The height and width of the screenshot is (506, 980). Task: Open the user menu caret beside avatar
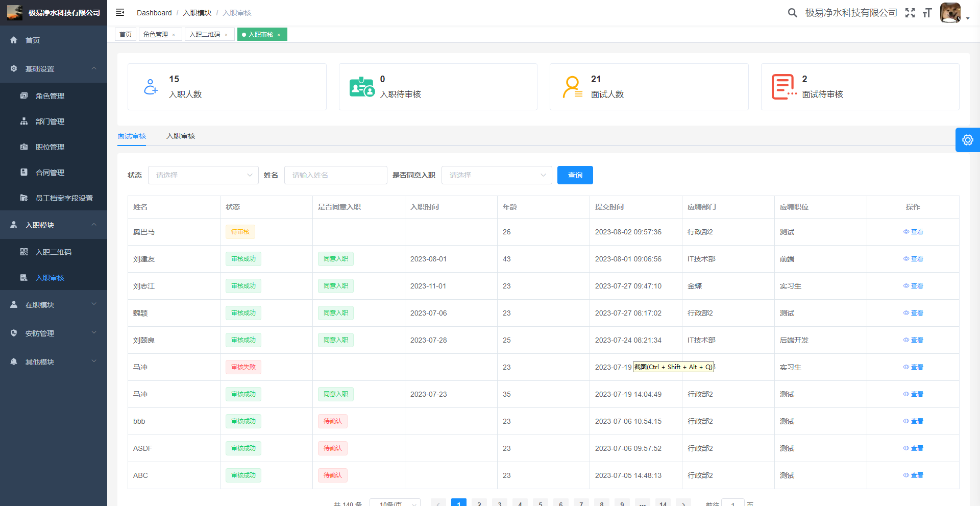tap(968, 18)
